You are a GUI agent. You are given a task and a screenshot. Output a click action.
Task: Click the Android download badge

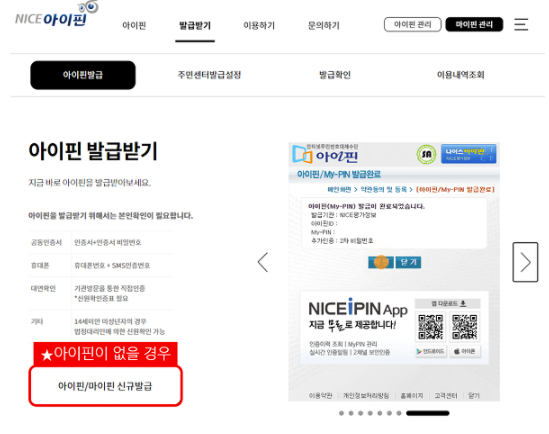(x=431, y=351)
